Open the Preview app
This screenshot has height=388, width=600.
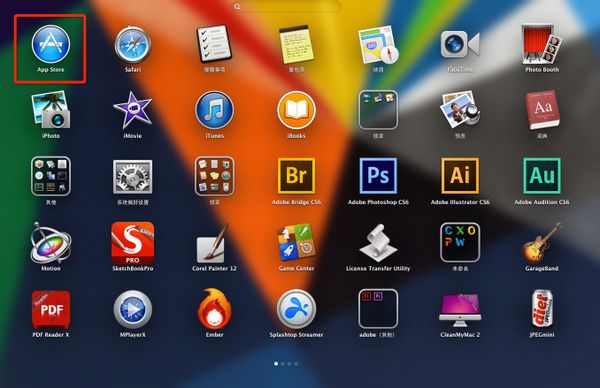pos(460,110)
